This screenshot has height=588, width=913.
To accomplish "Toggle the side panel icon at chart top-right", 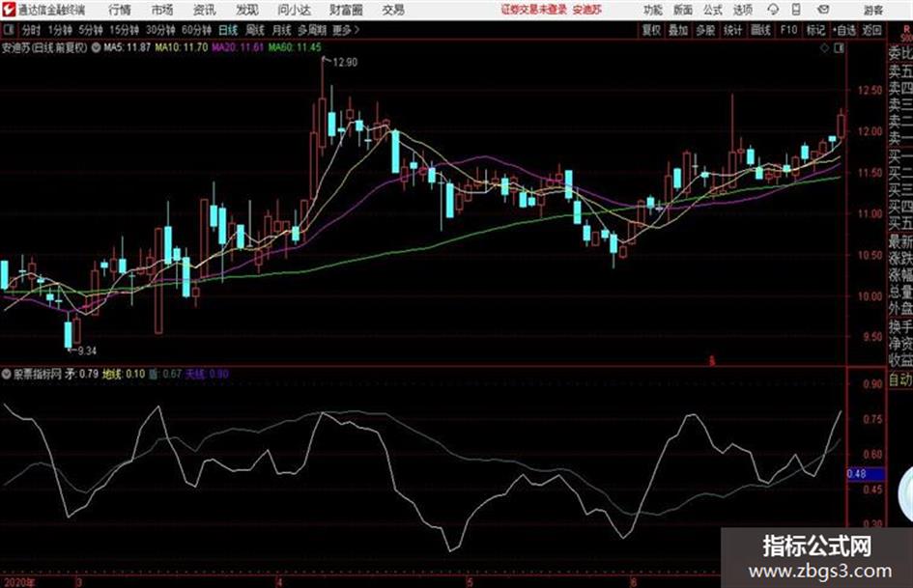I will 839,48.
